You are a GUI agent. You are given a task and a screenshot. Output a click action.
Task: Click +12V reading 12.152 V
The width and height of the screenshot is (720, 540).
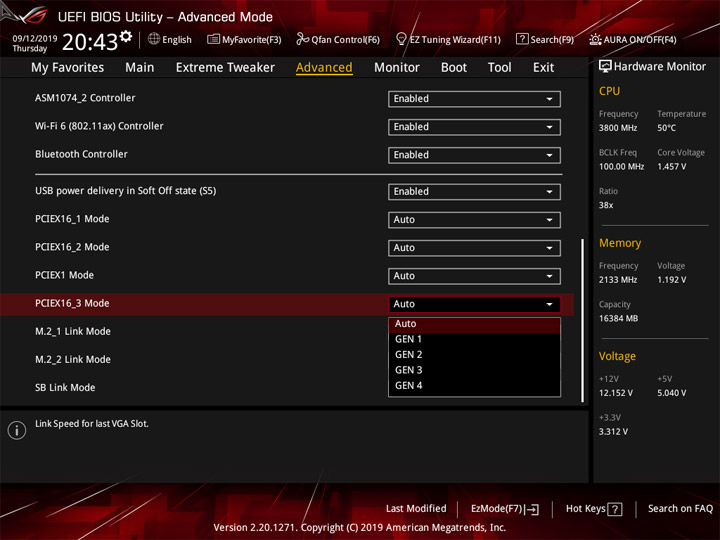616,394
